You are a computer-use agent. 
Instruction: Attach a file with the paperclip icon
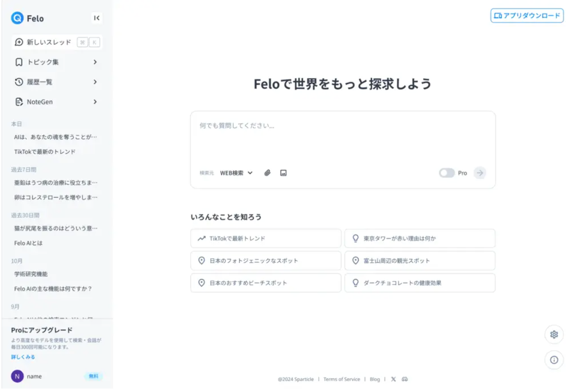(x=267, y=173)
